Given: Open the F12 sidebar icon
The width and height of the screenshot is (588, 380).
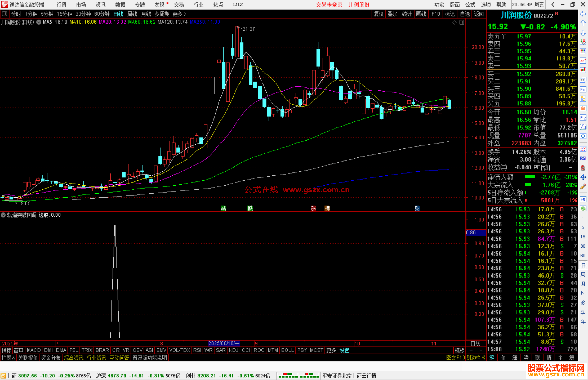Looking at the screenshot, I should pyautogui.click(x=583, y=118).
